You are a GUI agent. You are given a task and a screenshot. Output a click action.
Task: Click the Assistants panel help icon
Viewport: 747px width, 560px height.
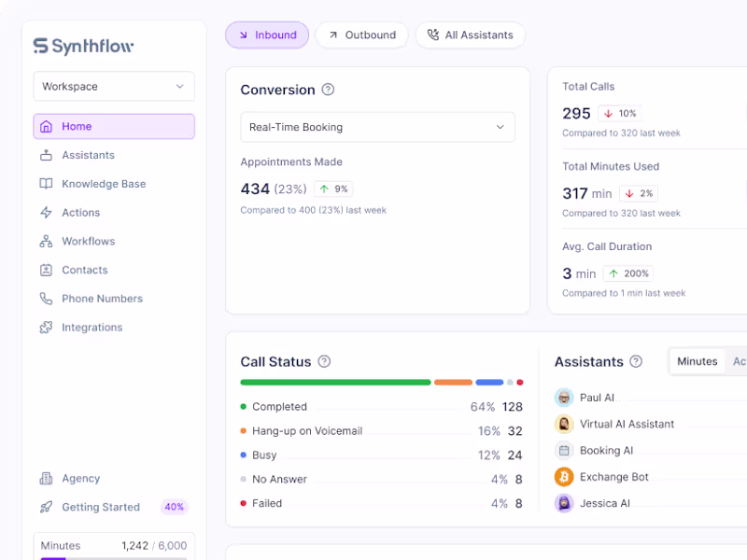pyautogui.click(x=636, y=361)
